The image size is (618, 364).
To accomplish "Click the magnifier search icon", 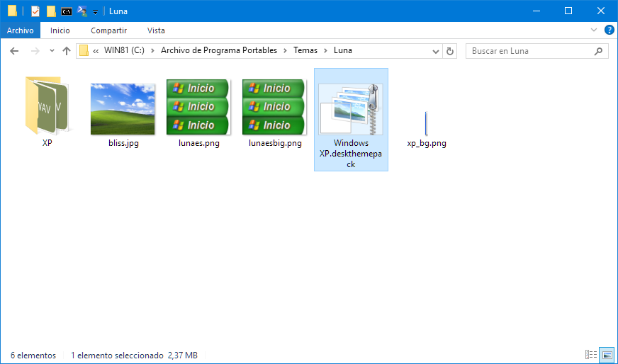I will point(598,51).
